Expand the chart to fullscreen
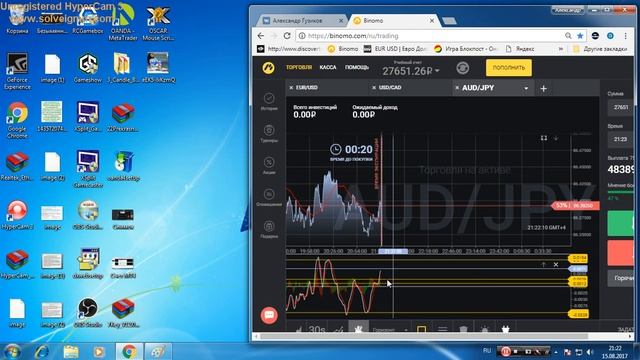The height and width of the screenshot is (360, 640). [x=544, y=138]
